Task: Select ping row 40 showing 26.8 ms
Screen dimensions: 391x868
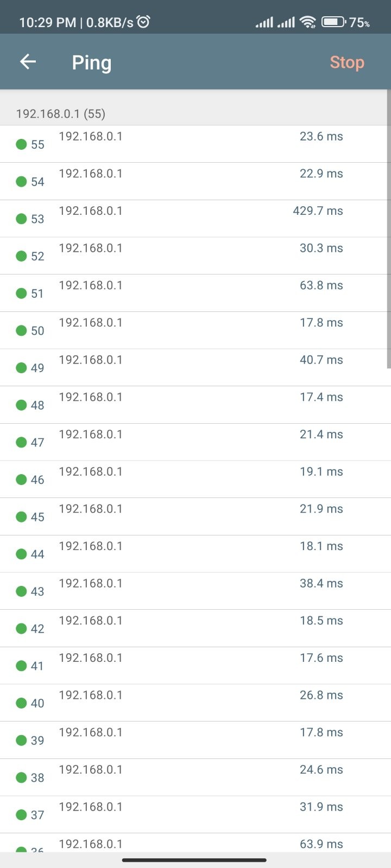Action: pyautogui.click(x=195, y=703)
